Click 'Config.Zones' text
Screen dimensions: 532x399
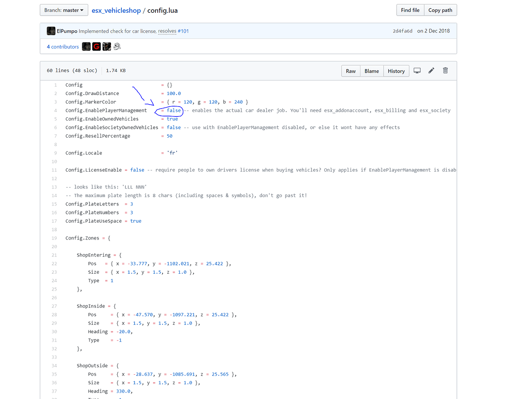click(x=82, y=238)
